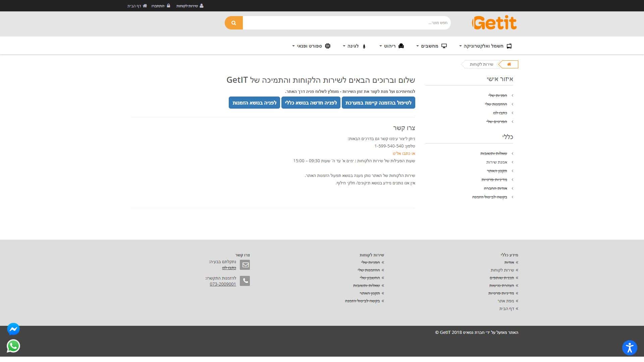This screenshot has height=362, width=644.
Task: Open the Facebook Messenger chat bubble
Action: pyautogui.click(x=13, y=329)
